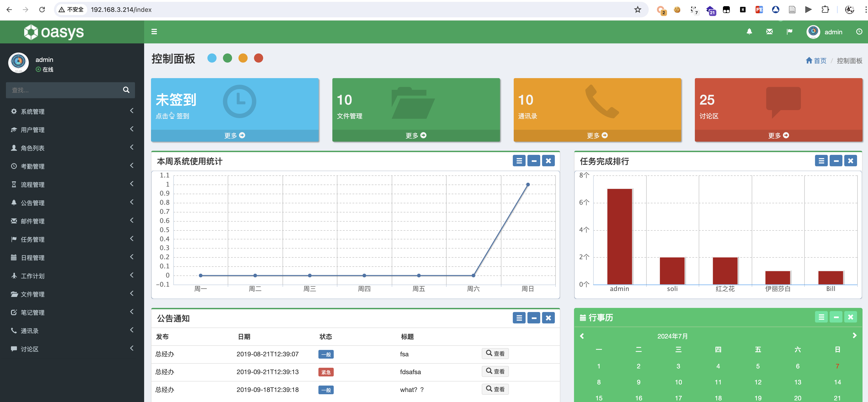Screen dimensions: 868x402
Task: Toggle sidebar with hamburger menu icon
Action: coord(154,32)
